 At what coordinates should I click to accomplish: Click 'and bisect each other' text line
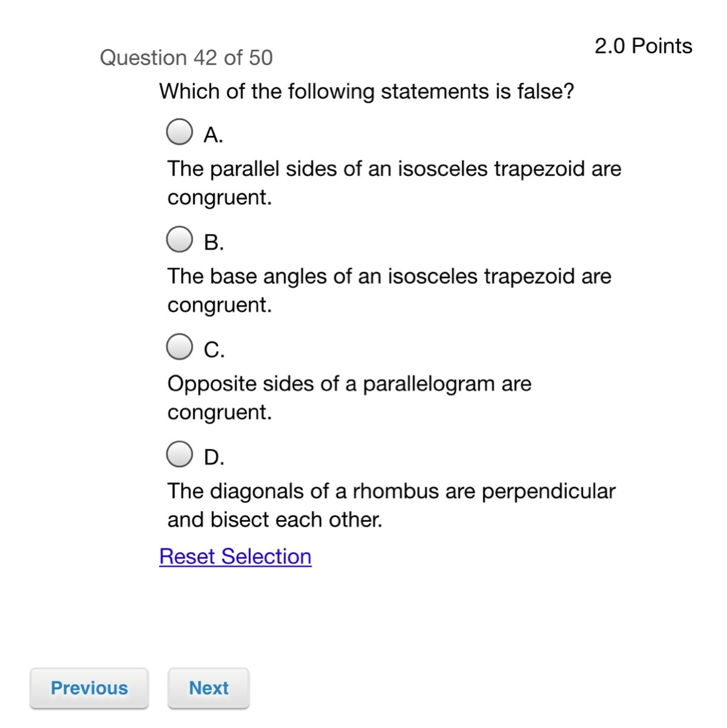point(275,520)
